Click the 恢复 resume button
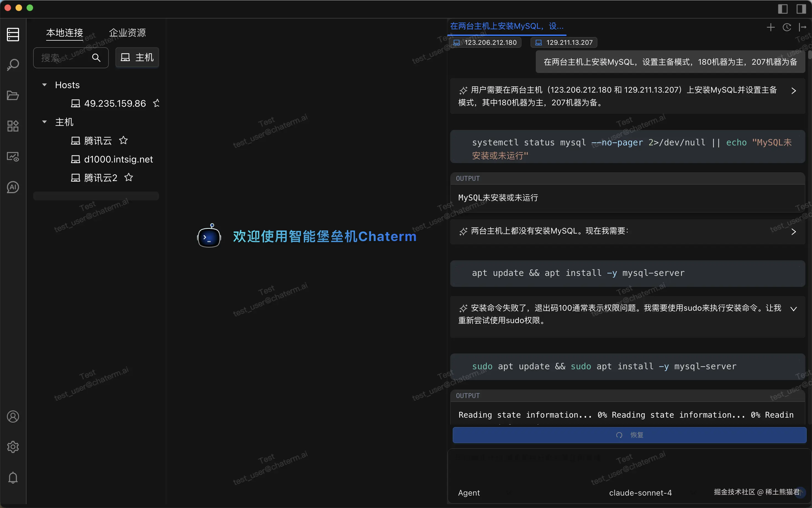Viewport: 812px width, 508px height. coord(629,435)
